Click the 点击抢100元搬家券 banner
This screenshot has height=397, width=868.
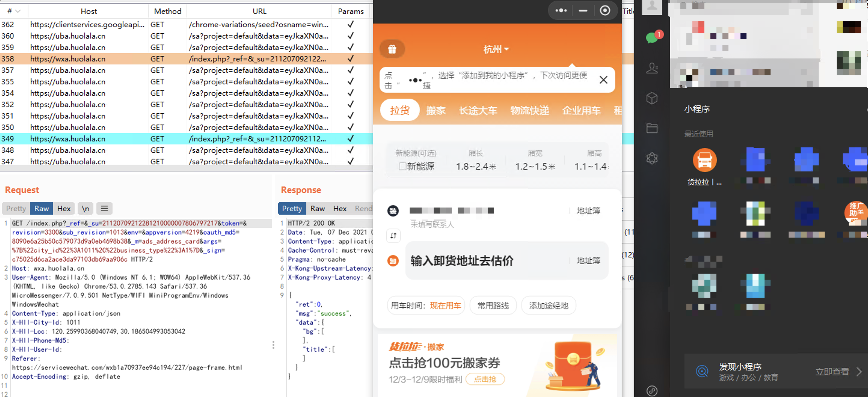pyautogui.click(x=497, y=365)
